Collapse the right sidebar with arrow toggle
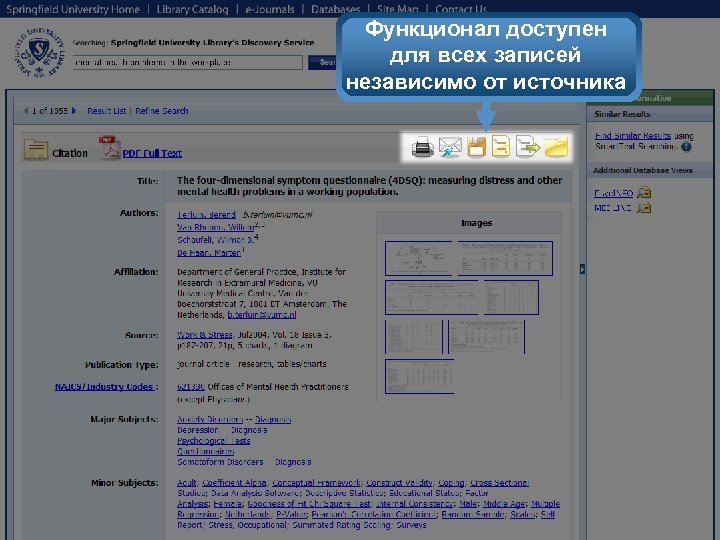The height and width of the screenshot is (540, 720). tap(582, 269)
